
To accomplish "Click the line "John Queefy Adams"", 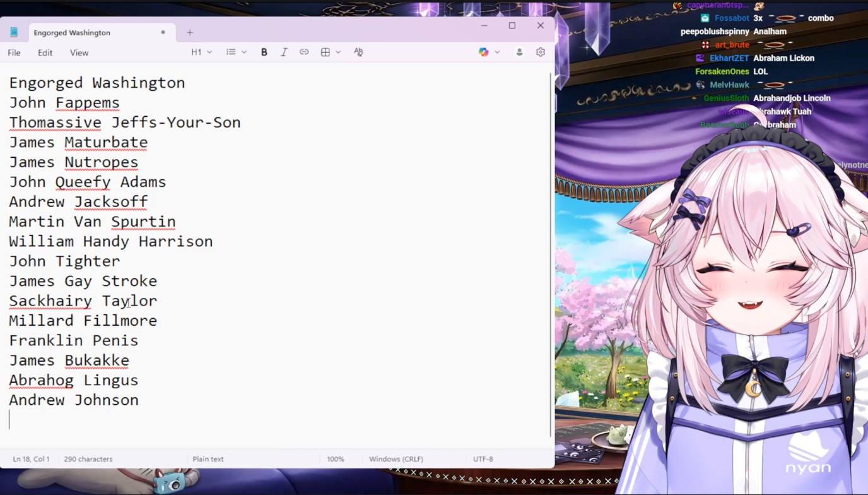I will tap(88, 182).
